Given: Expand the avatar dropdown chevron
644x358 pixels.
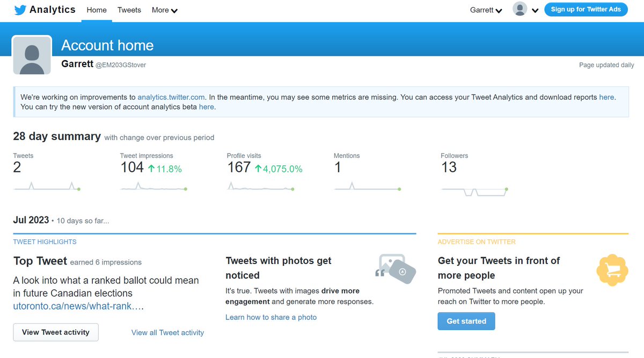Looking at the screenshot, I should pos(535,10).
